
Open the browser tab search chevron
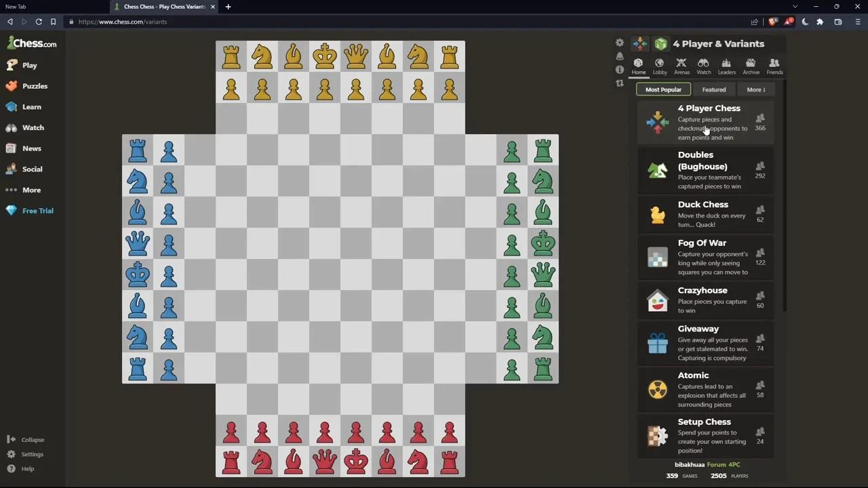(x=795, y=7)
